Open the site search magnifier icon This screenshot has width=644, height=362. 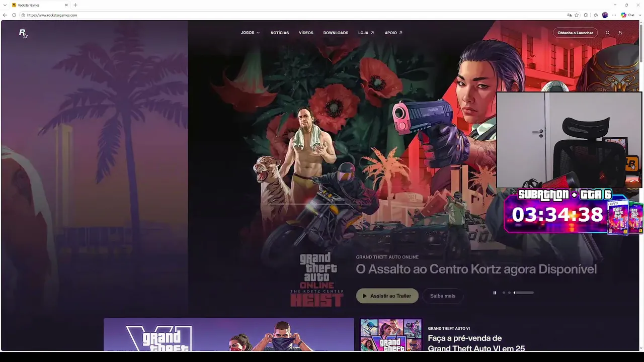pyautogui.click(x=608, y=33)
